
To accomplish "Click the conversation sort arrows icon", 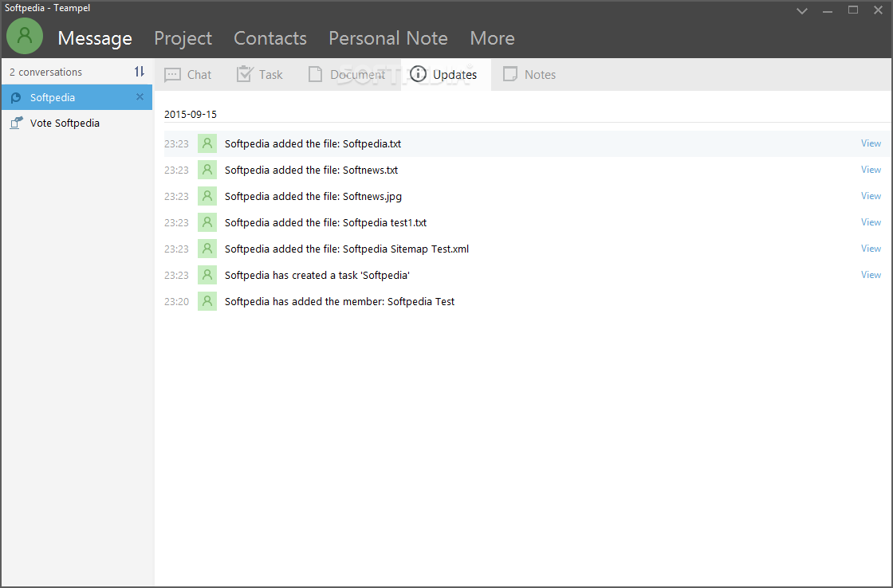I will (x=140, y=72).
